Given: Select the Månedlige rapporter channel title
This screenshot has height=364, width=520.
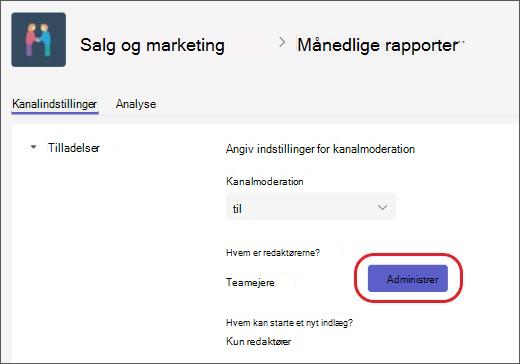Looking at the screenshot, I should 378,45.
